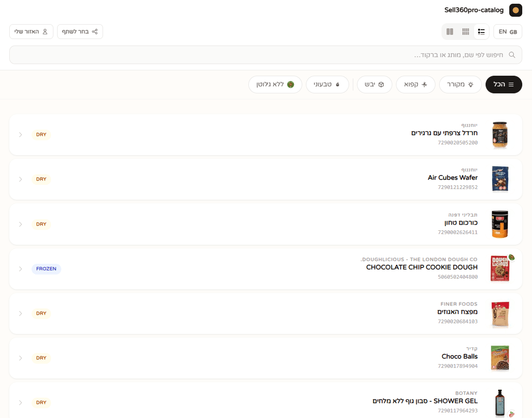Expand the Air Cubes Wafer row chevron
532x418 pixels.
click(x=20, y=179)
